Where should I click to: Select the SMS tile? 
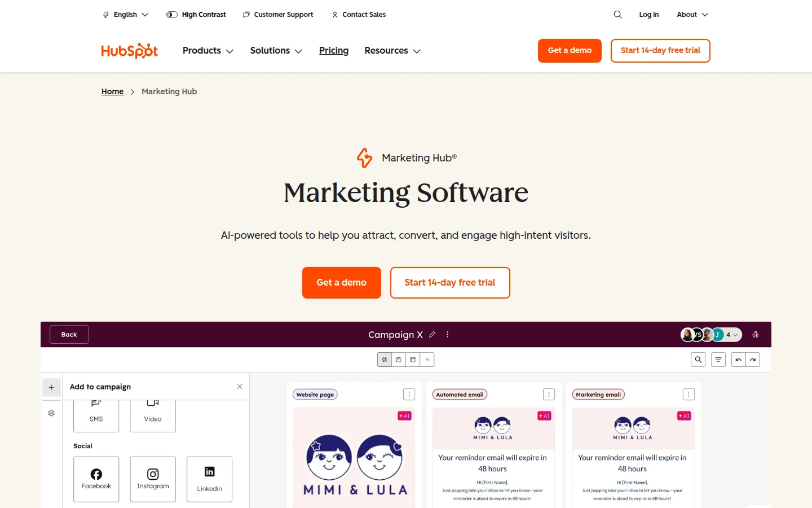point(96,416)
